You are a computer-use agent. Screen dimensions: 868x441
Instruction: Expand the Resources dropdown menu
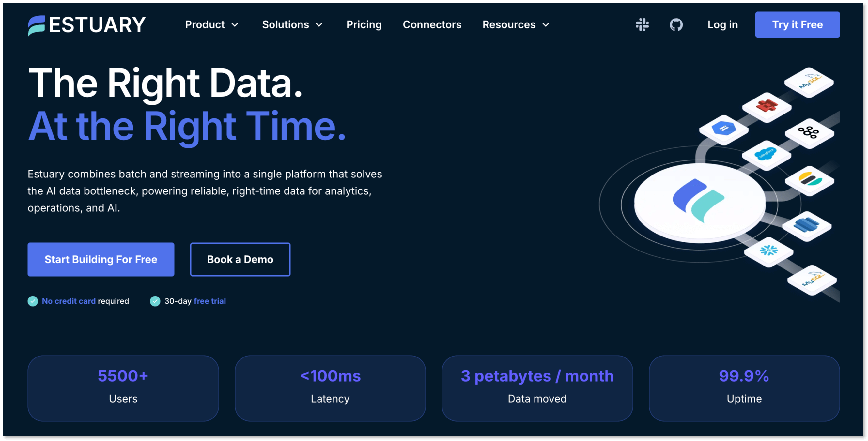516,24
